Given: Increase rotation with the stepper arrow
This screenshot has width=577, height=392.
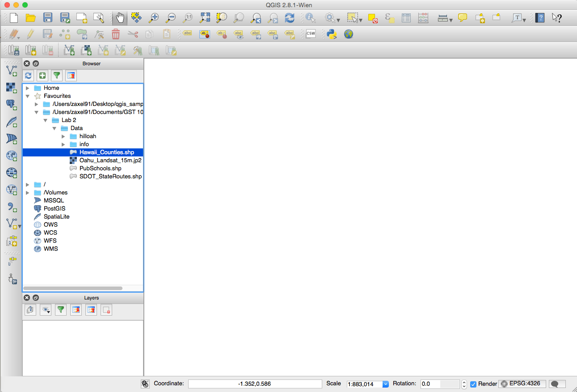Looking at the screenshot, I should pos(464,381).
